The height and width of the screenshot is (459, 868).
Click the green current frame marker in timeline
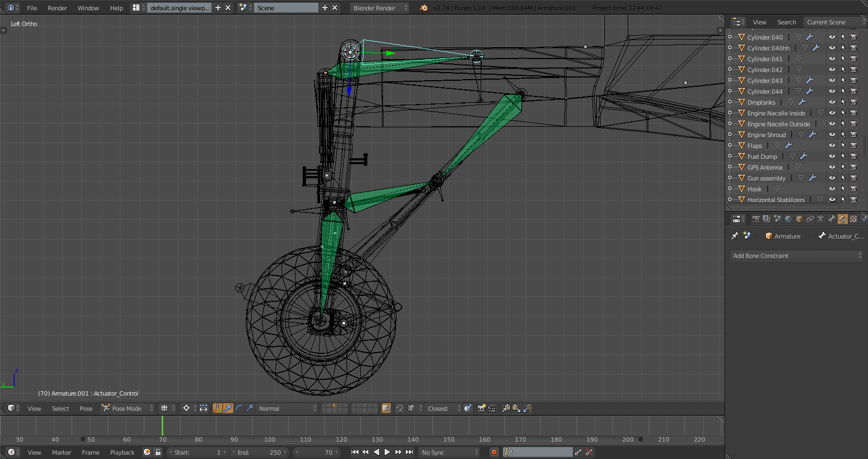tap(162, 425)
